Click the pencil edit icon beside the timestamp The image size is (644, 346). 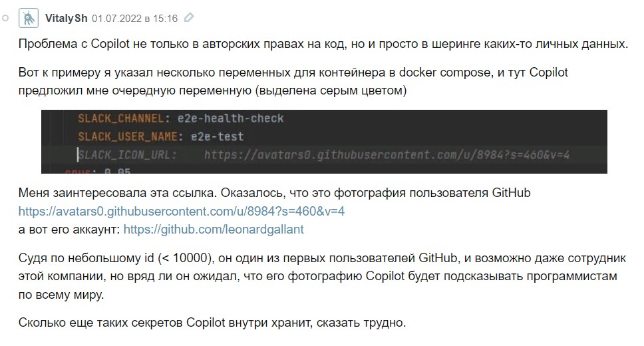190,18
